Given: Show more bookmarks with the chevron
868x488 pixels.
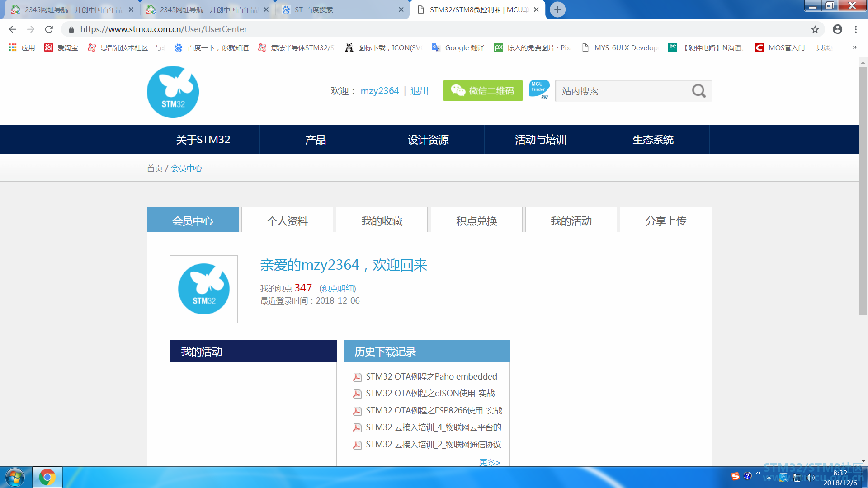Looking at the screenshot, I should click(x=854, y=47).
